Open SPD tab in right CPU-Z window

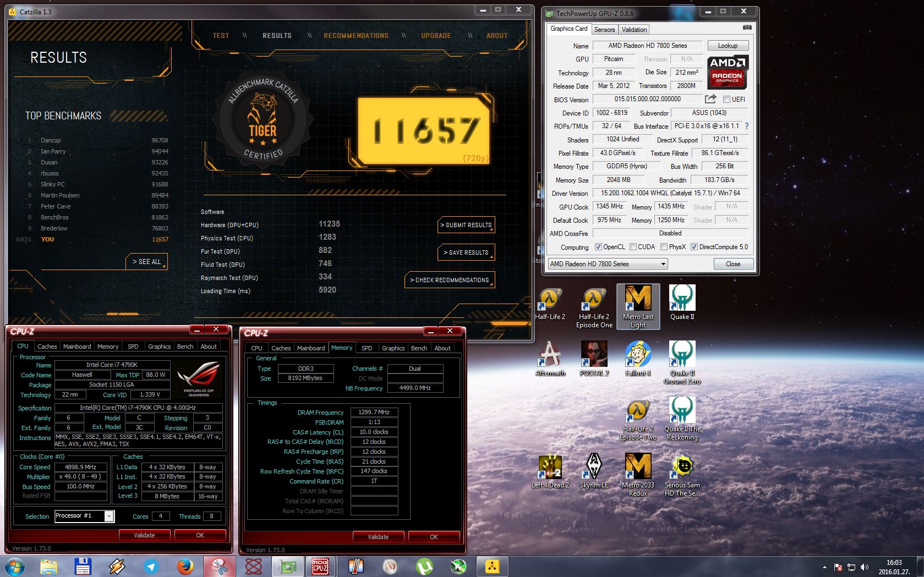click(x=367, y=348)
